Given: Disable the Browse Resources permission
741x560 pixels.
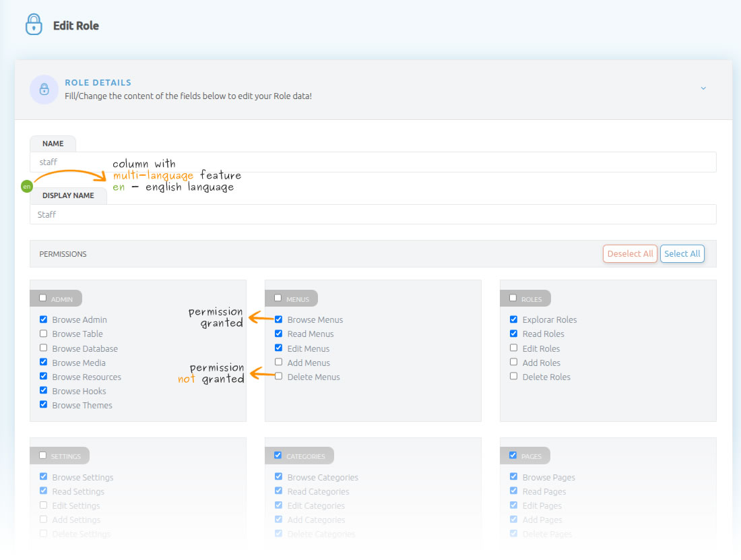Looking at the screenshot, I should click(x=44, y=376).
